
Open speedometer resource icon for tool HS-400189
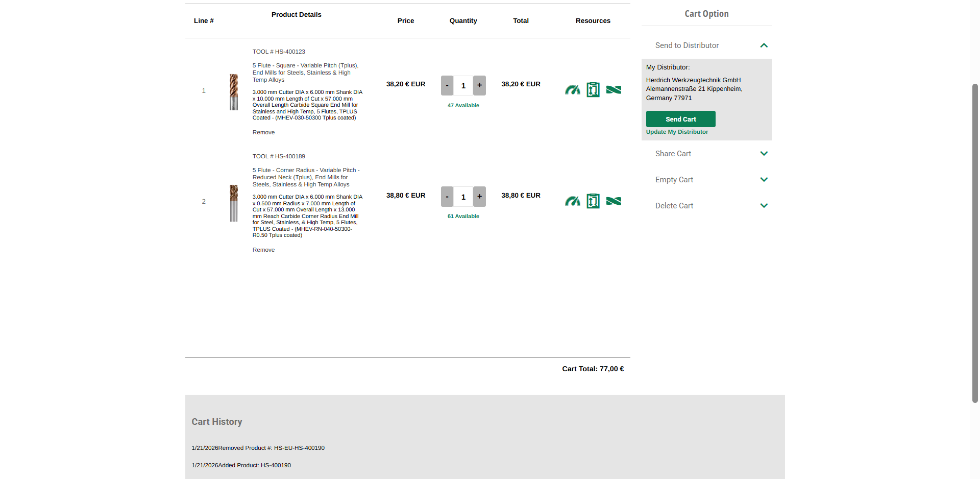tap(572, 201)
